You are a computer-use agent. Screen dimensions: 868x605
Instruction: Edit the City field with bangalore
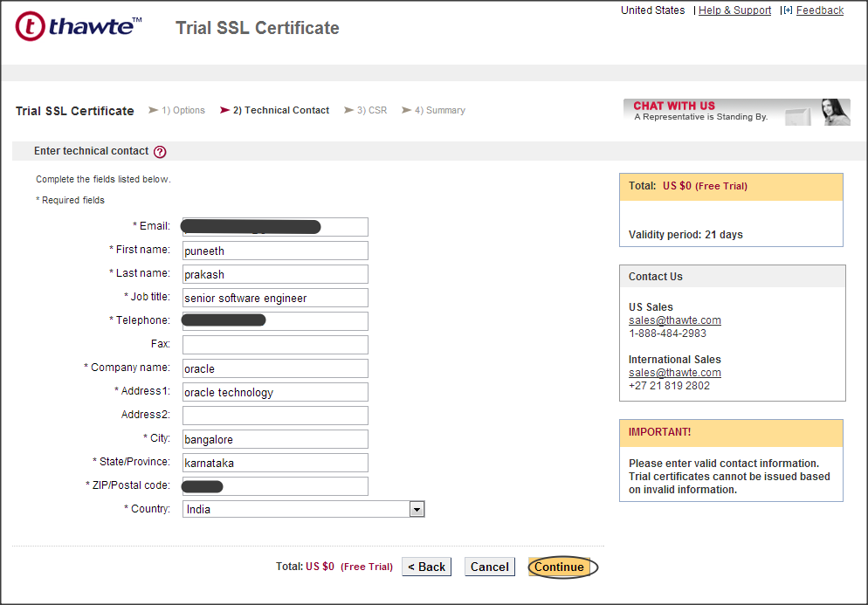coord(275,439)
